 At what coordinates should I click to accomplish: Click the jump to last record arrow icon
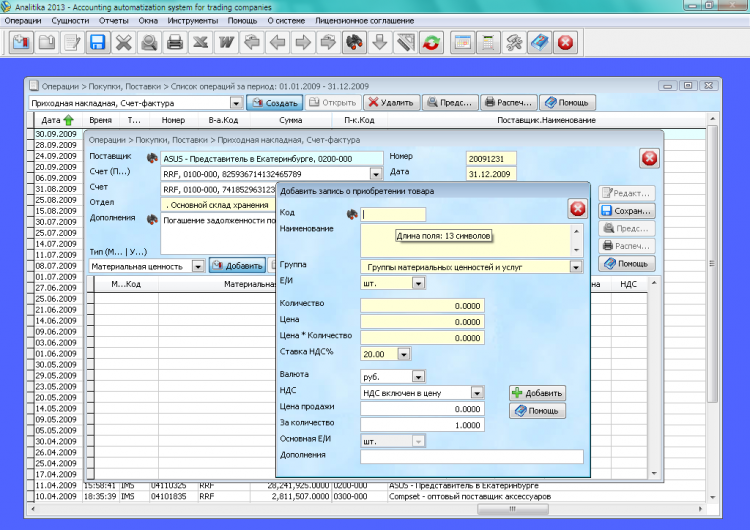[329, 43]
